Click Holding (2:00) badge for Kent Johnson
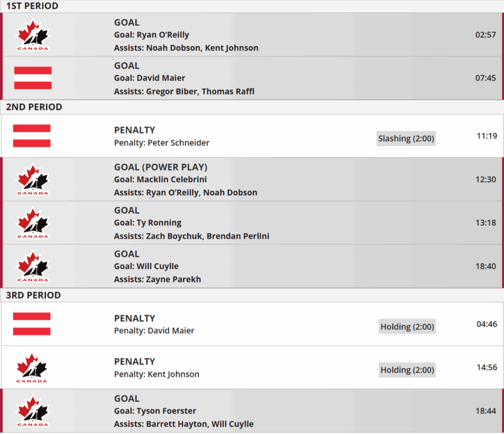Viewport: 504px width, 434px height. (x=407, y=370)
